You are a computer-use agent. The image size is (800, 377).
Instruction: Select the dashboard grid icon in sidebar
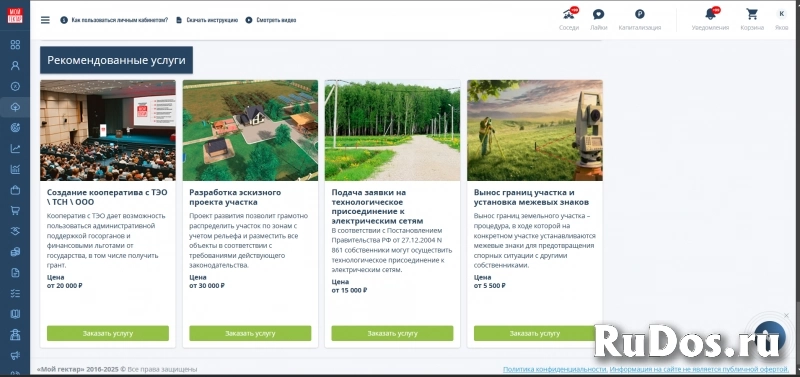tap(15, 45)
